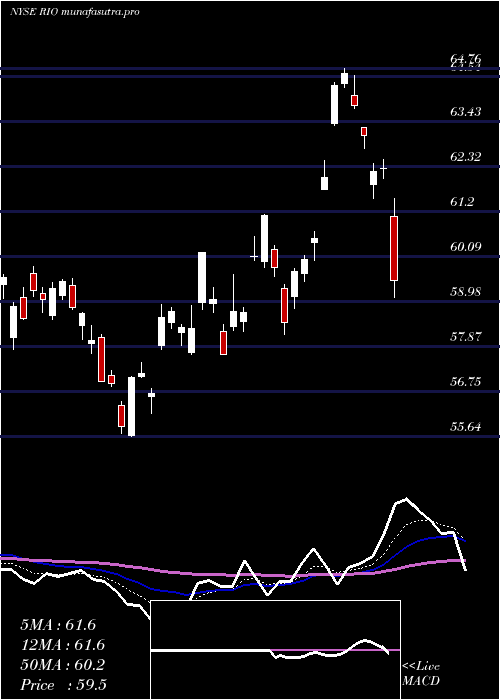Click the '50MA : 60.2' readout
The image size is (500, 700).
click(x=62, y=665)
